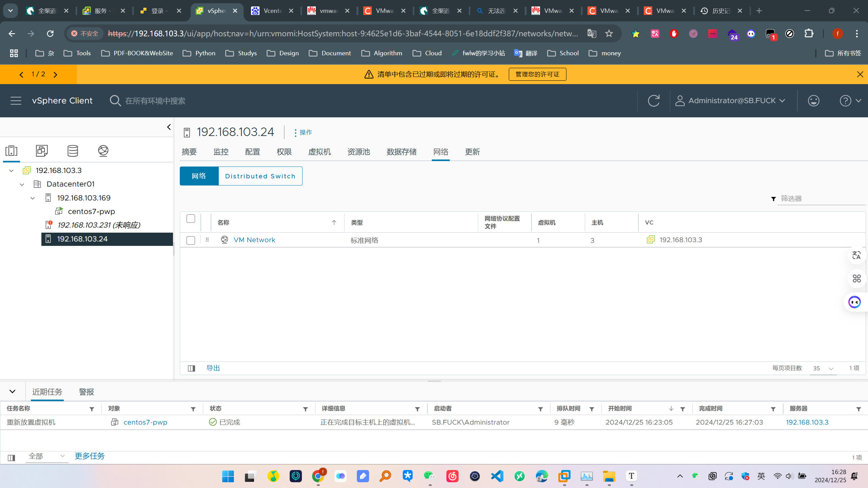Open Windows Start menu

228,476
